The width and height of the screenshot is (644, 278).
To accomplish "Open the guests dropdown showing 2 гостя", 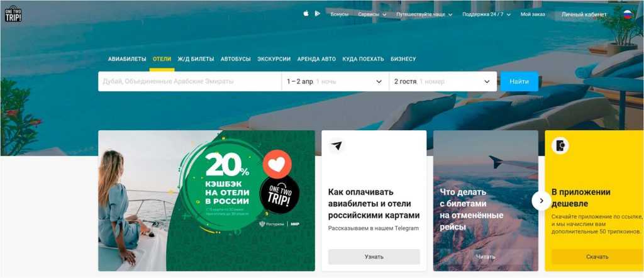I will pyautogui.click(x=443, y=82).
